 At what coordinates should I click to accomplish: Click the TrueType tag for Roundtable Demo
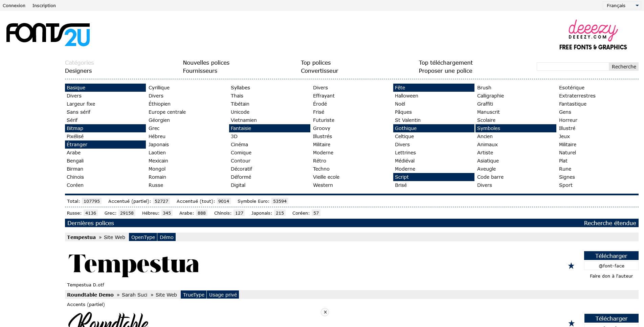194,295
